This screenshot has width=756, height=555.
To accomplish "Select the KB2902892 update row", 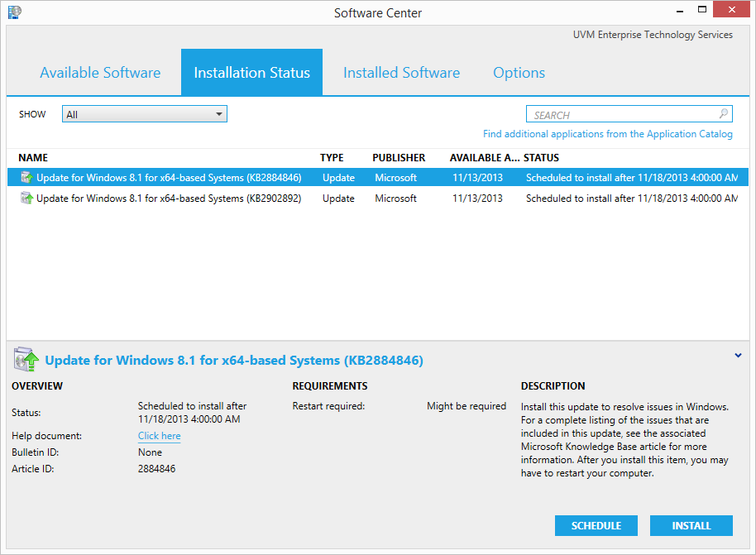I will coord(377,199).
